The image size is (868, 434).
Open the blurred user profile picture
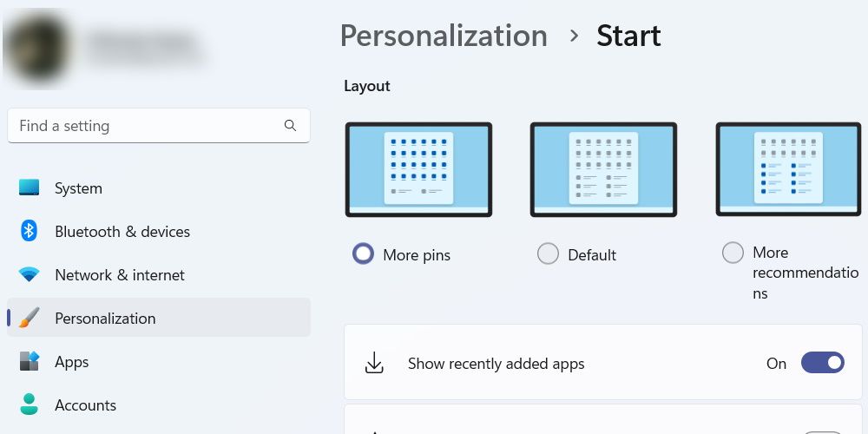coord(36,49)
